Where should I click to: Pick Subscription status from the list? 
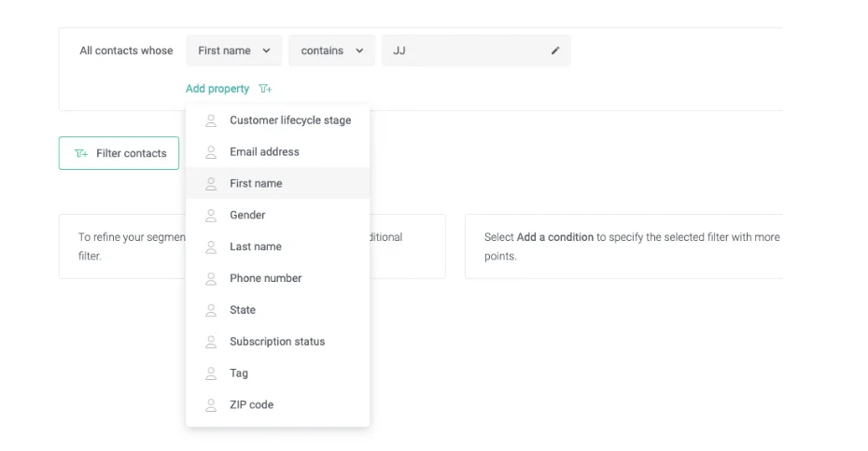[277, 342]
